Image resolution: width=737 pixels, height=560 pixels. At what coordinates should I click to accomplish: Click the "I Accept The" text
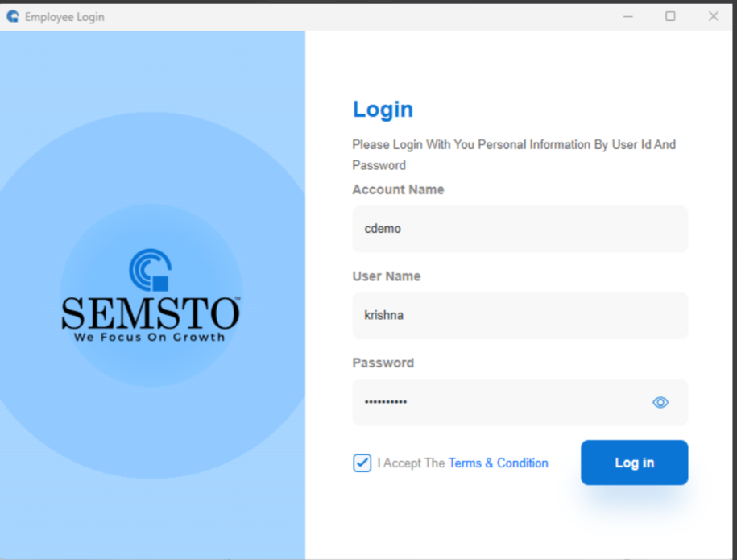click(412, 463)
